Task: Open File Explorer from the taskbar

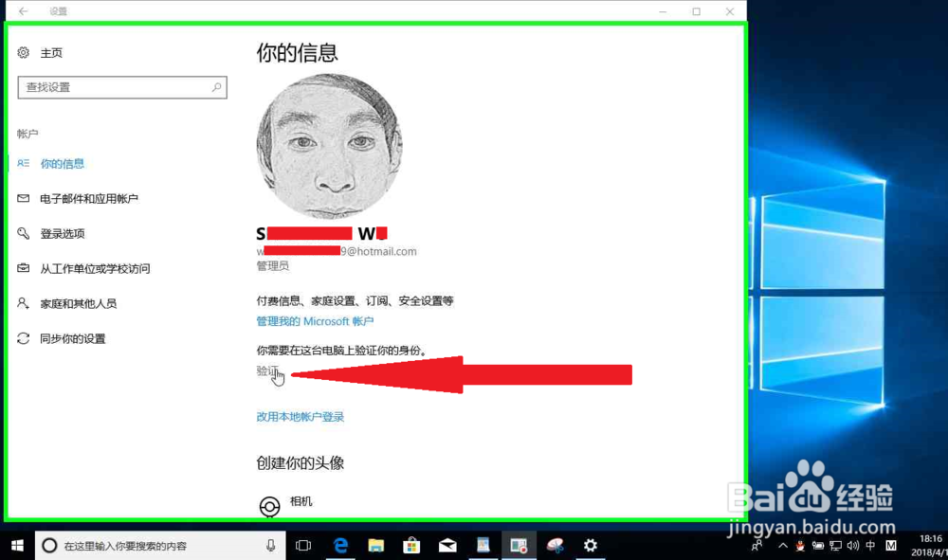Action: coord(376,545)
